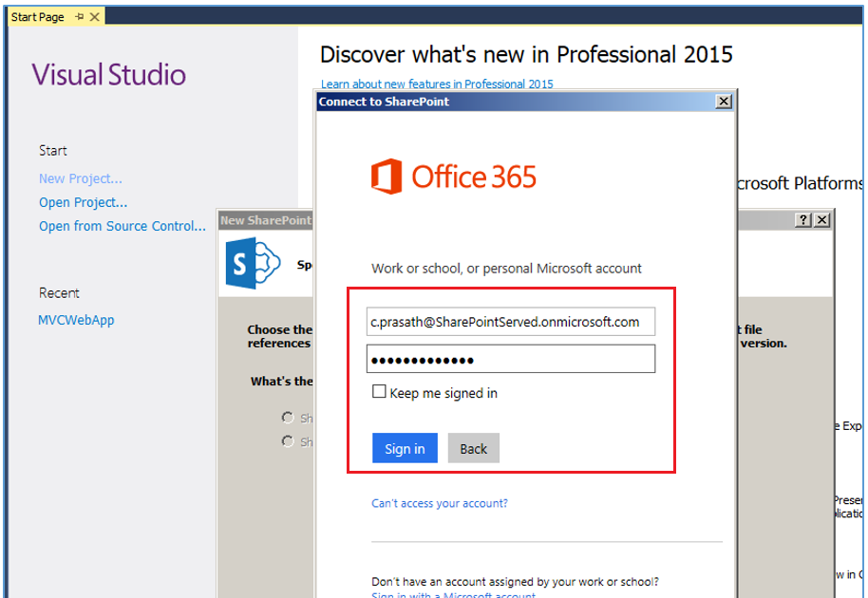Pin the Start Page tab
Image resolution: width=868 pixels, height=598 pixels.
pyautogui.click(x=80, y=17)
